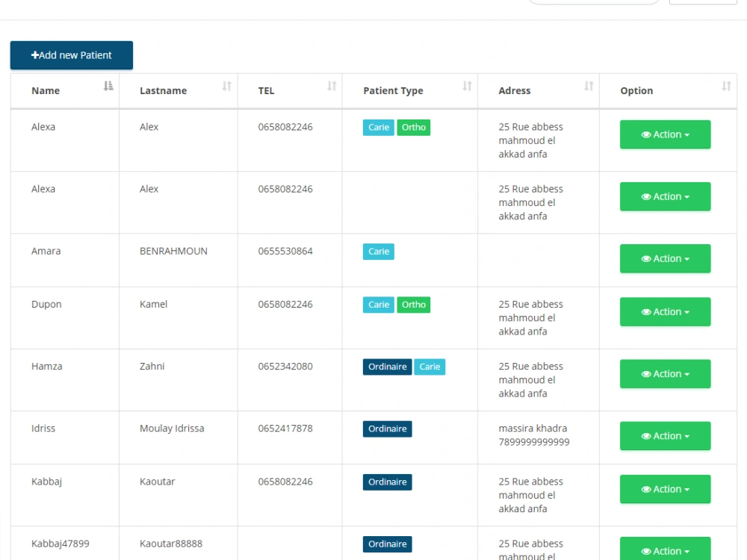The width and height of the screenshot is (747, 560).
Task: Click Carie badge in Hamza row
Action: point(430,367)
